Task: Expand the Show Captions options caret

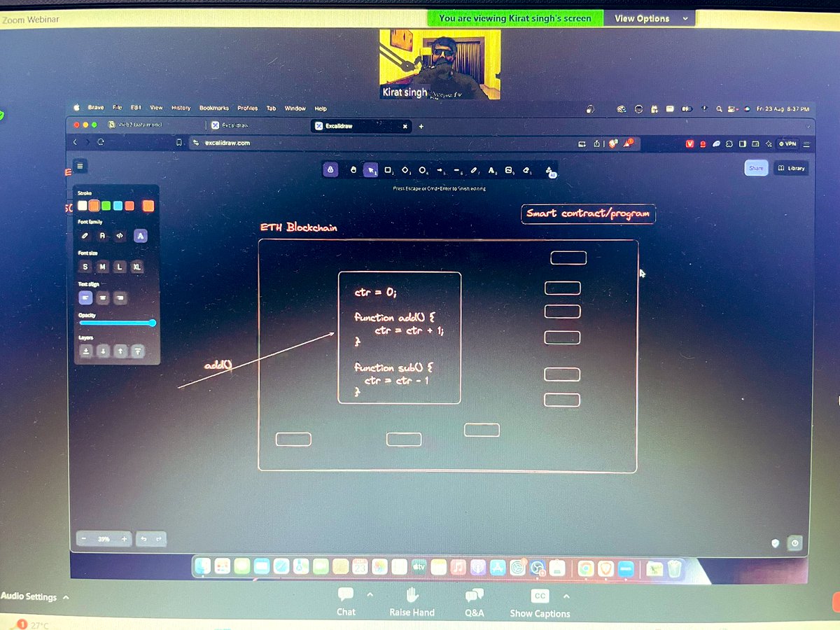Action: [566, 596]
